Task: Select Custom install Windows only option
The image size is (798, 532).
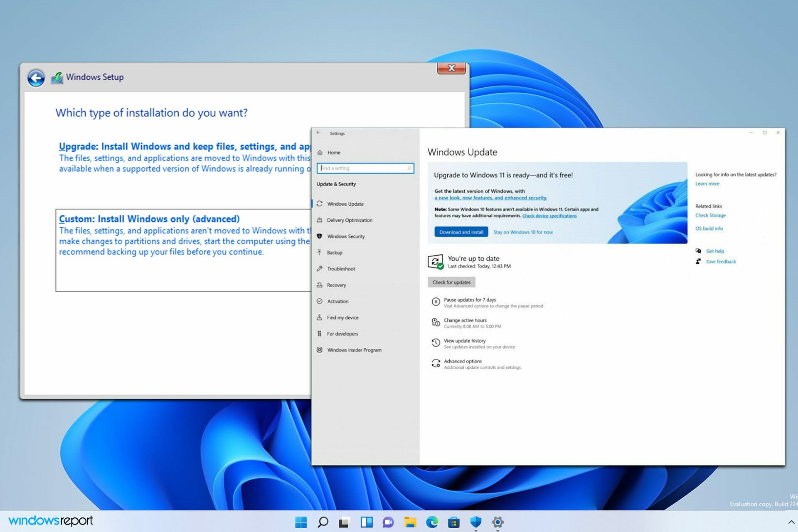Action: tap(148, 219)
